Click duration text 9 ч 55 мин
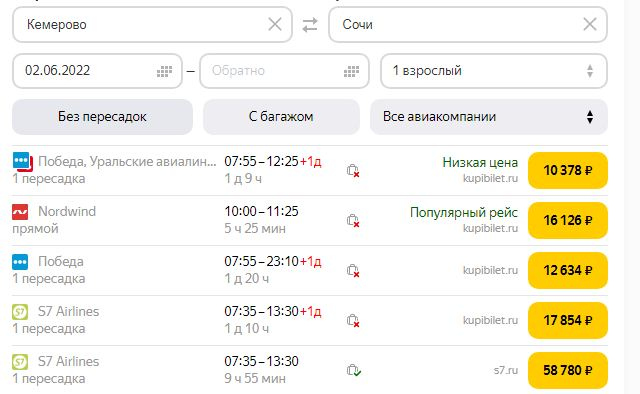This screenshot has width=640, height=394. coord(255,378)
